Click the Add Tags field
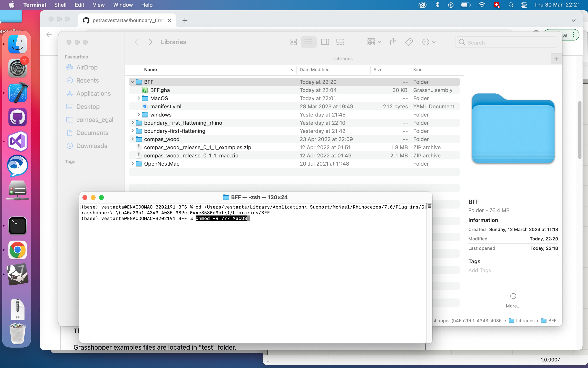This screenshot has width=588, height=368. point(482,270)
